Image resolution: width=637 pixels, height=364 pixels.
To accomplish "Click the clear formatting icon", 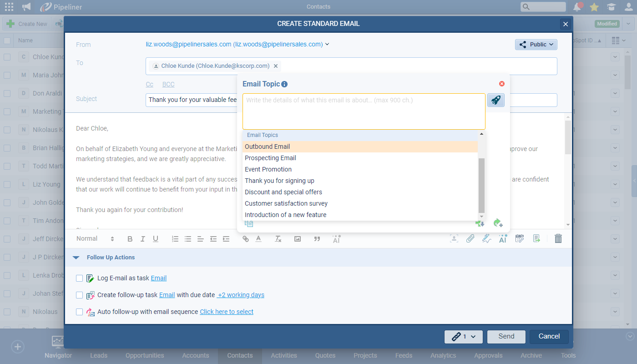I will click(x=278, y=239).
